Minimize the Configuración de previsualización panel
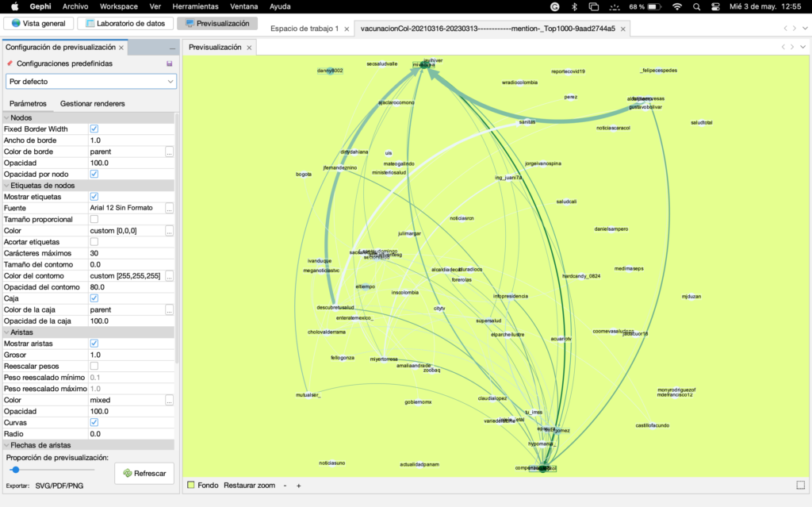The image size is (812, 507). pyautogui.click(x=172, y=48)
